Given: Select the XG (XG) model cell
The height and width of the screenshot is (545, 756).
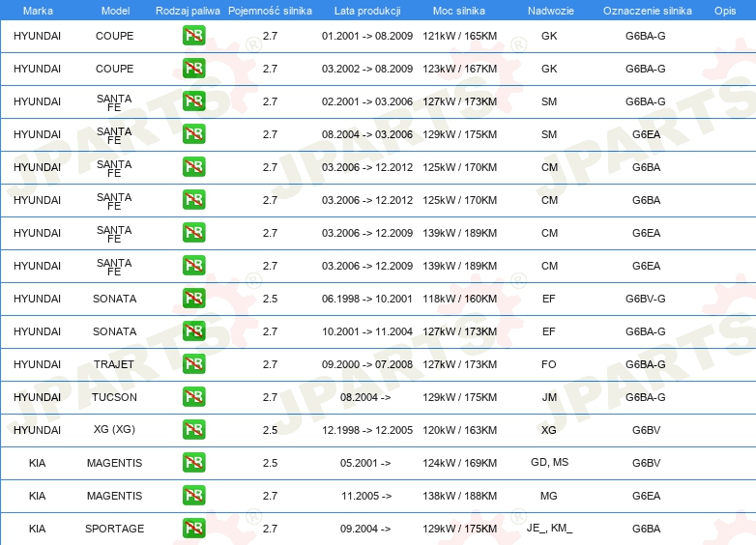Looking at the screenshot, I should pos(114,429).
